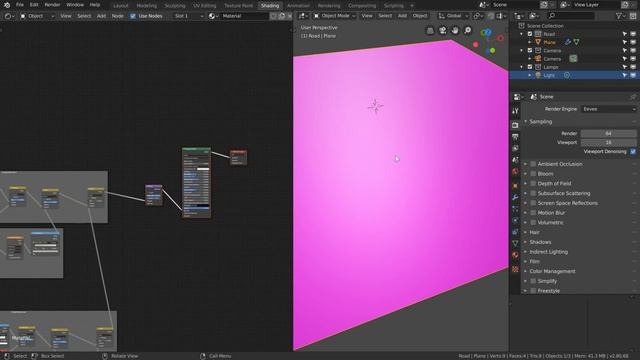Open the Render menu
The height and width of the screenshot is (360, 640).
point(52,5)
